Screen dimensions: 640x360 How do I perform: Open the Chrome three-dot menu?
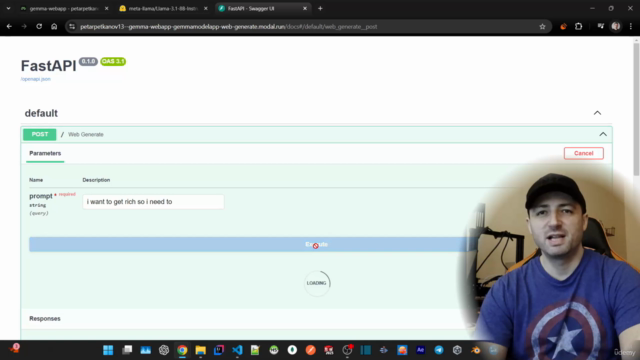[631, 27]
